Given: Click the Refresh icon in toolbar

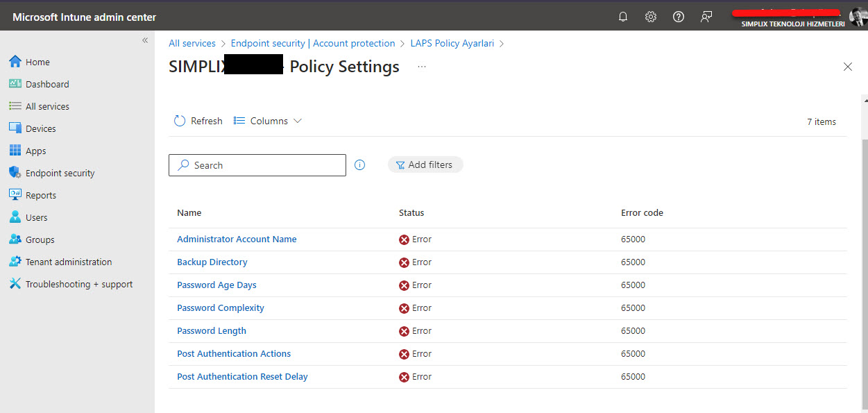Looking at the screenshot, I should coord(180,121).
